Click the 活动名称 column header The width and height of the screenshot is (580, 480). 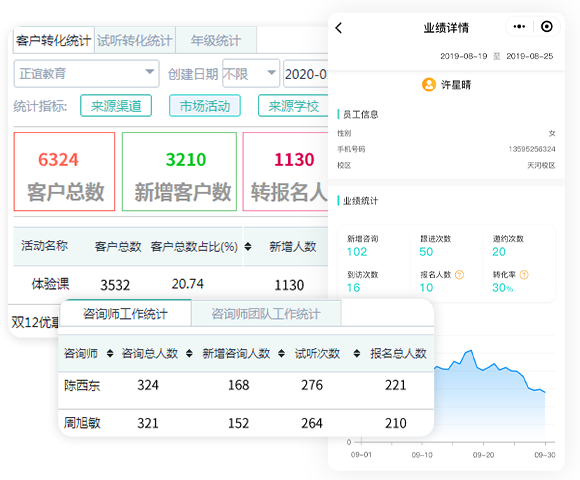[x=44, y=246]
